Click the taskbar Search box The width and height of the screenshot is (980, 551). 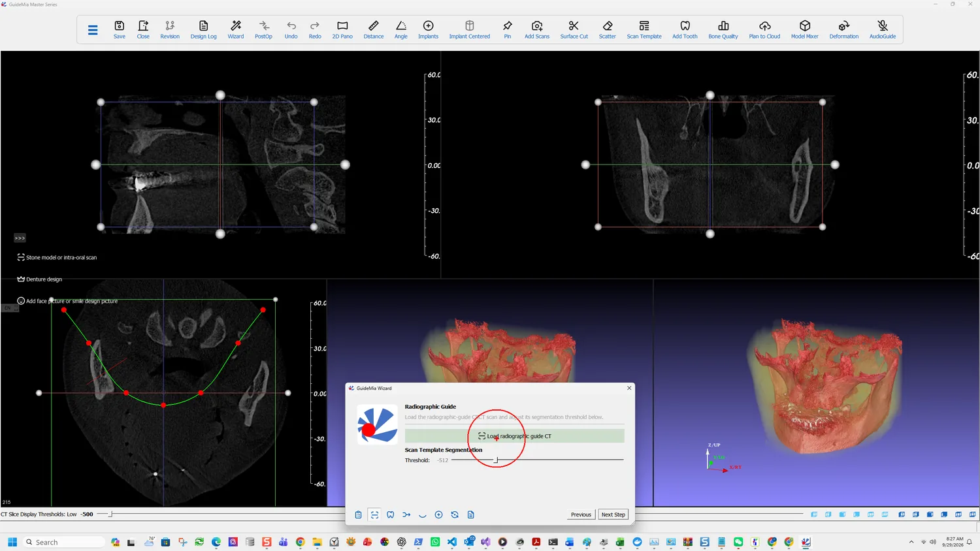tap(64, 542)
